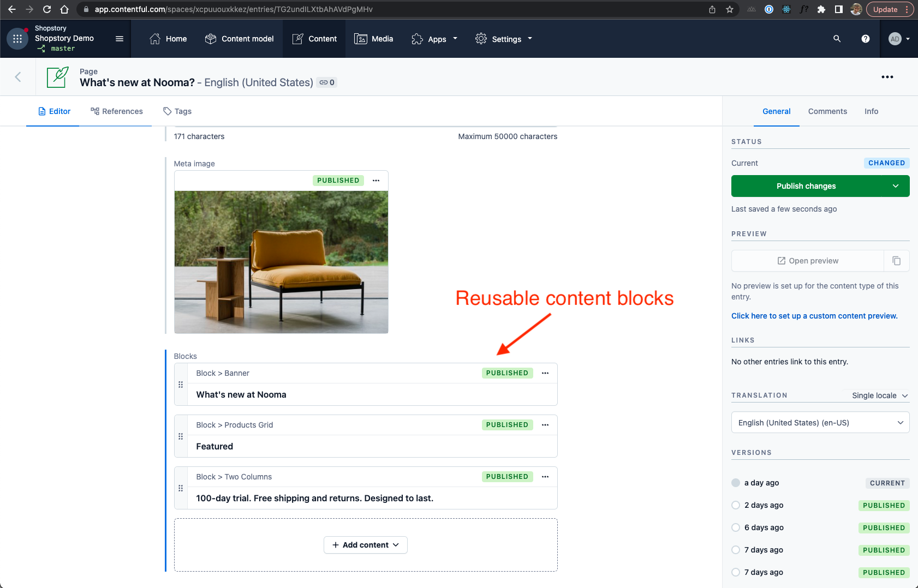Select the '6 days ago' version radio

[736, 527]
